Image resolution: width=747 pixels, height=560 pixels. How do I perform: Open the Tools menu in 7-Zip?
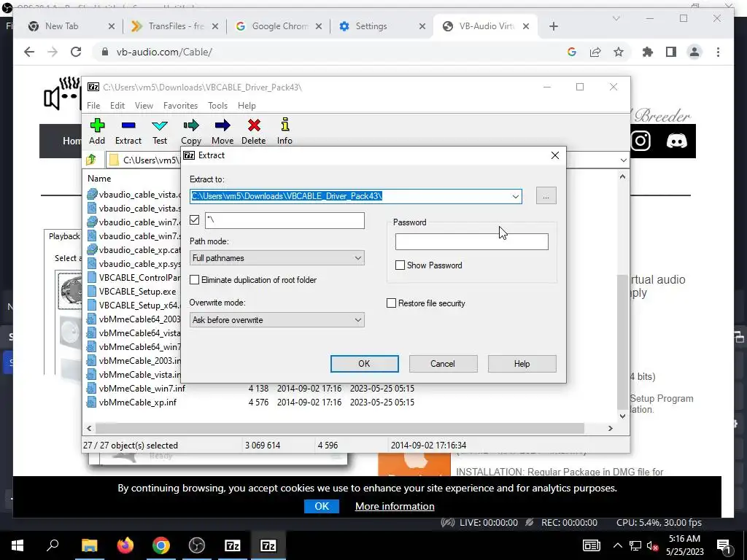click(x=217, y=105)
